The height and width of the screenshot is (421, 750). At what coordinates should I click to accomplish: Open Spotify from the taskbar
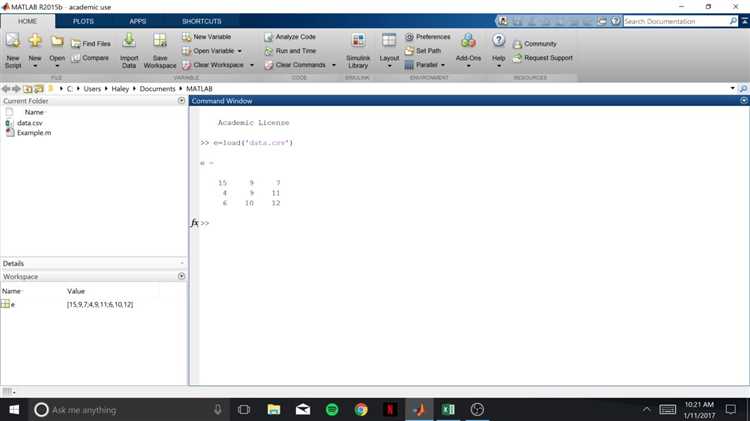[x=332, y=410]
